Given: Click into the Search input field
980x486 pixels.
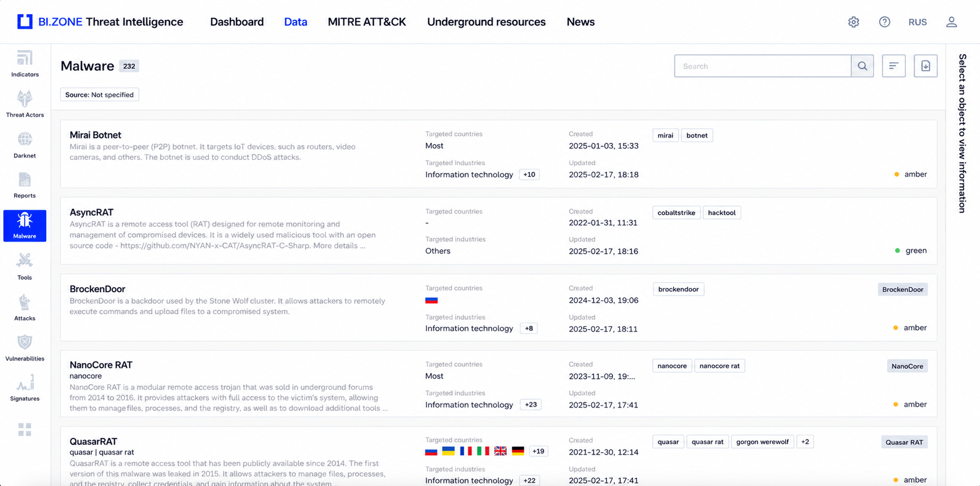Looking at the screenshot, I should 763,66.
